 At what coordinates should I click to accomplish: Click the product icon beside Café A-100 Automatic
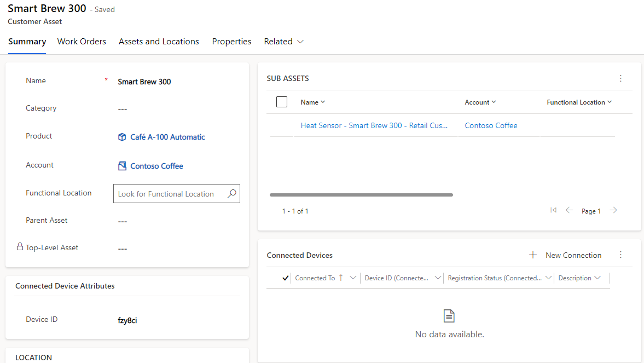(121, 137)
